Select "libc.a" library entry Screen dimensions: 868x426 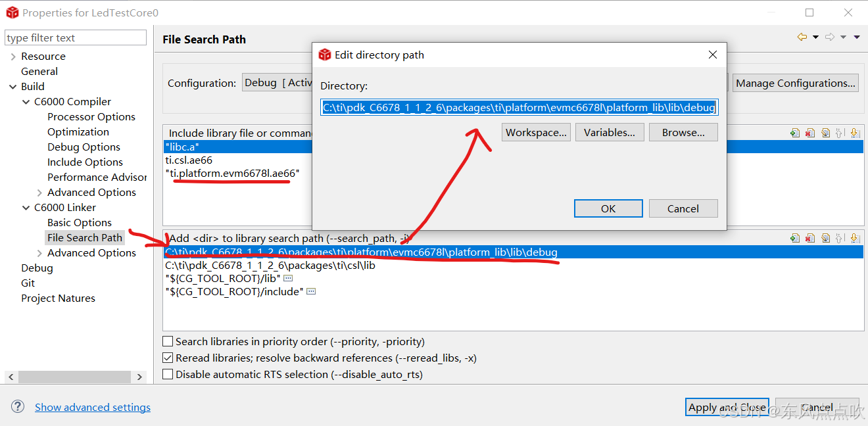[513, 147]
